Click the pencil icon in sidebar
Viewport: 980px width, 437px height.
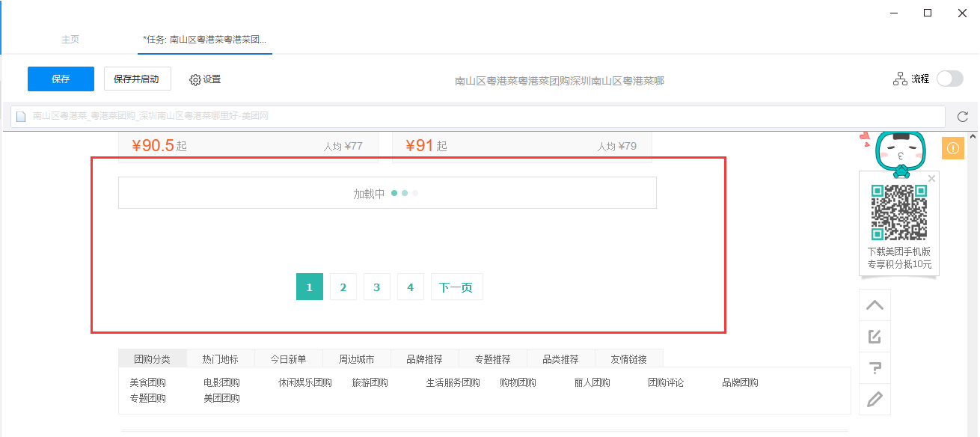tap(875, 399)
